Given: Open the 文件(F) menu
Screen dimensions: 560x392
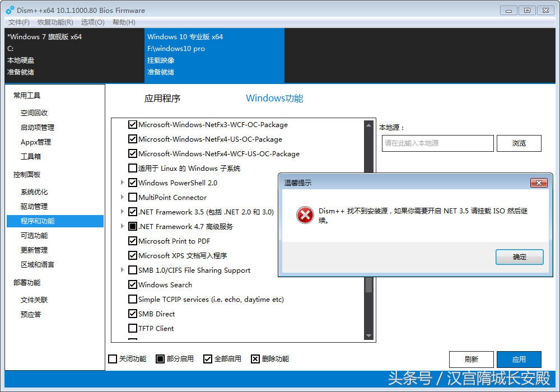Looking at the screenshot, I should (19, 22).
